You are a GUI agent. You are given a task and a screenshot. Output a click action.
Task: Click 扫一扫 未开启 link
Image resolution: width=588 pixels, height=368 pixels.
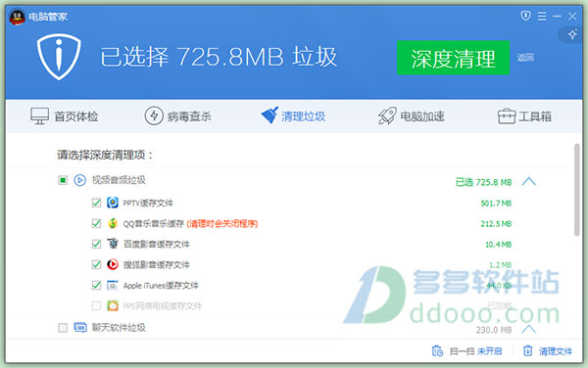(475, 351)
